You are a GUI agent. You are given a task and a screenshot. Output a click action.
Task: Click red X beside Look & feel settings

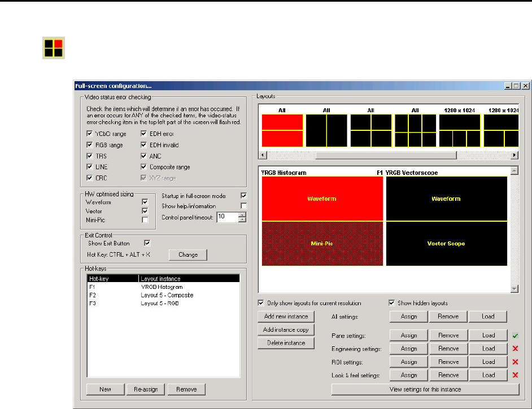[514, 375]
